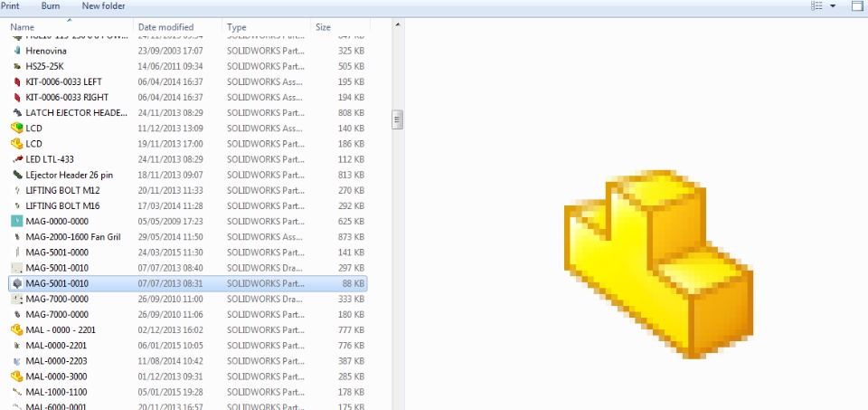
Task: Click the selected MAG-5001-0010 part icon
Action: [16, 283]
